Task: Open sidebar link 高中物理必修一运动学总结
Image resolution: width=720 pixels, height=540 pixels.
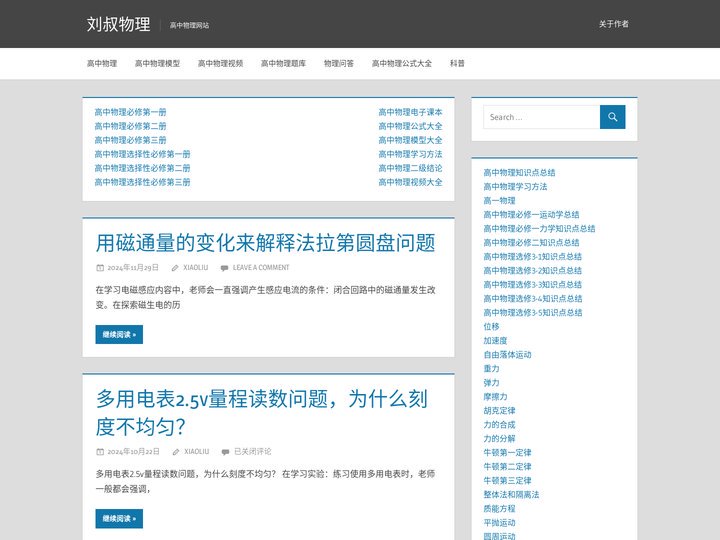Action: click(x=531, y=214)
